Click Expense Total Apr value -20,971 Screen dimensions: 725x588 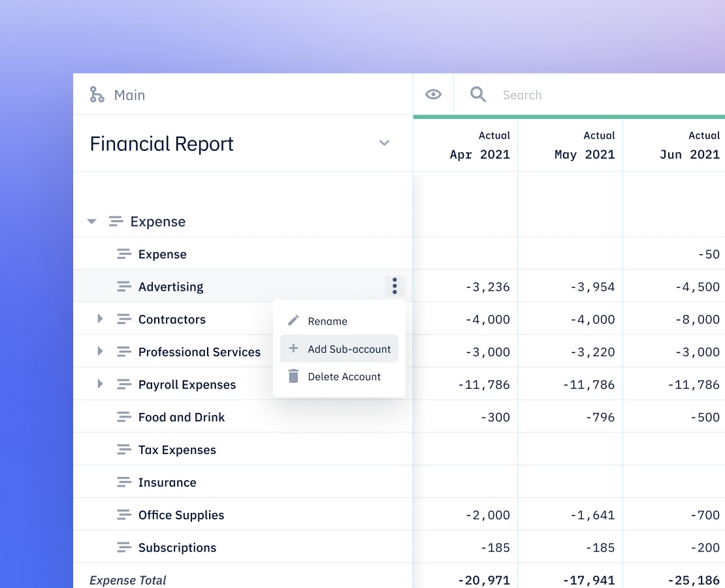pos(483,580)
